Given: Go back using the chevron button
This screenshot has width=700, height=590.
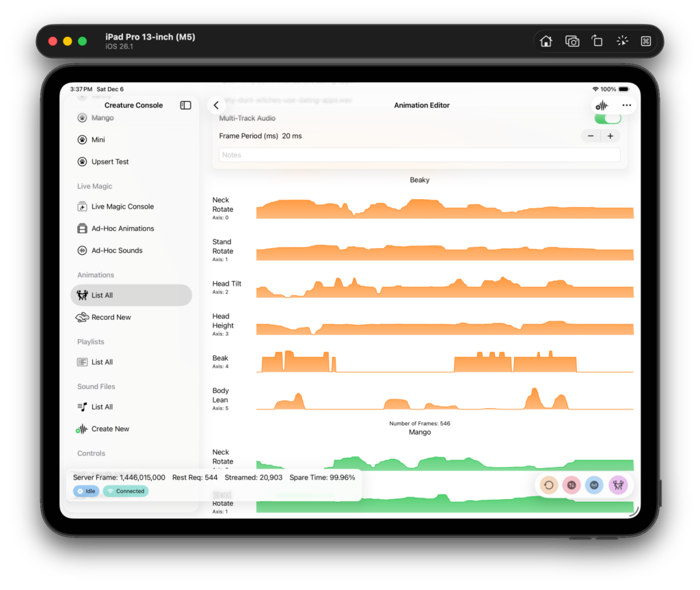Looking at the screenshot, I should click(x=217, y=105).
